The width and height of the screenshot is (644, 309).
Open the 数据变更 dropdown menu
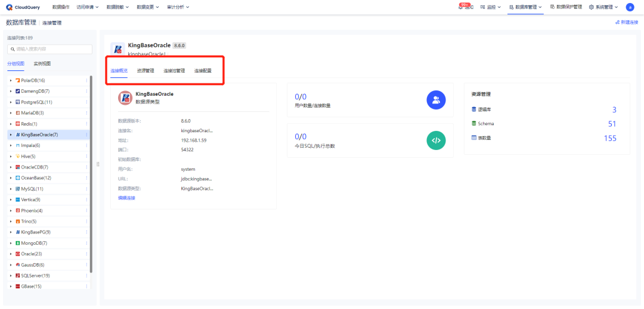(147, 7)
